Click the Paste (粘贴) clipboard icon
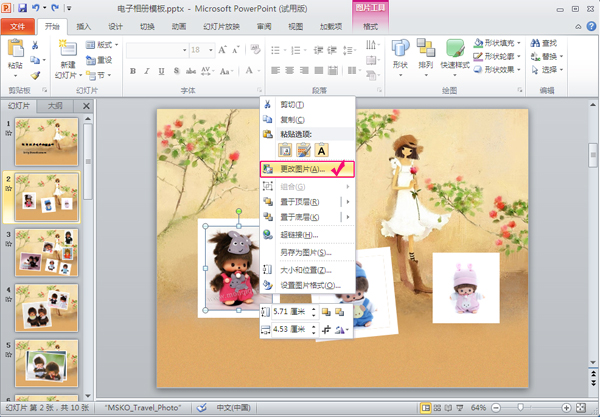 [x=16, y=49]
